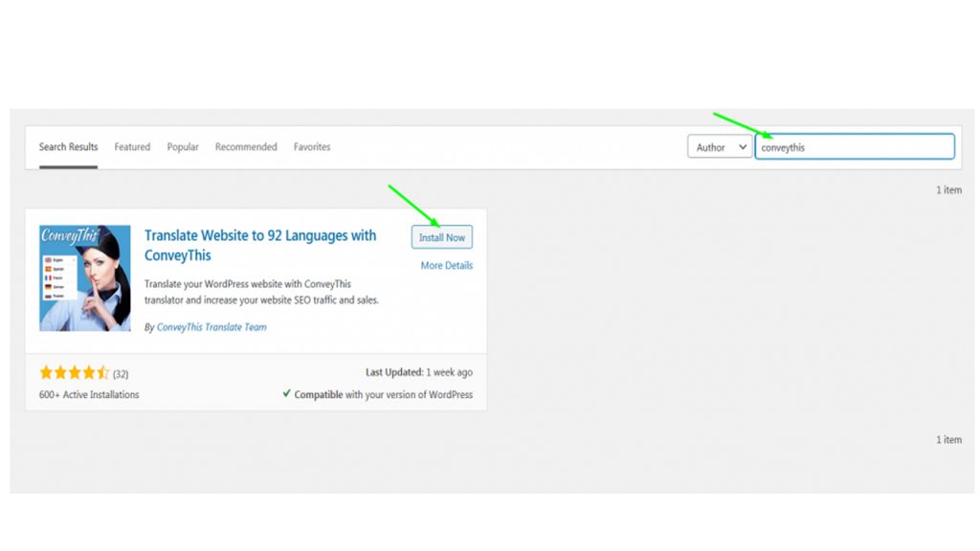Image resolution: width=980 pixels, height=551 pixels.
Task: Click Install Now for ConveyThis plugin
Action: click(x=442, y=237)
